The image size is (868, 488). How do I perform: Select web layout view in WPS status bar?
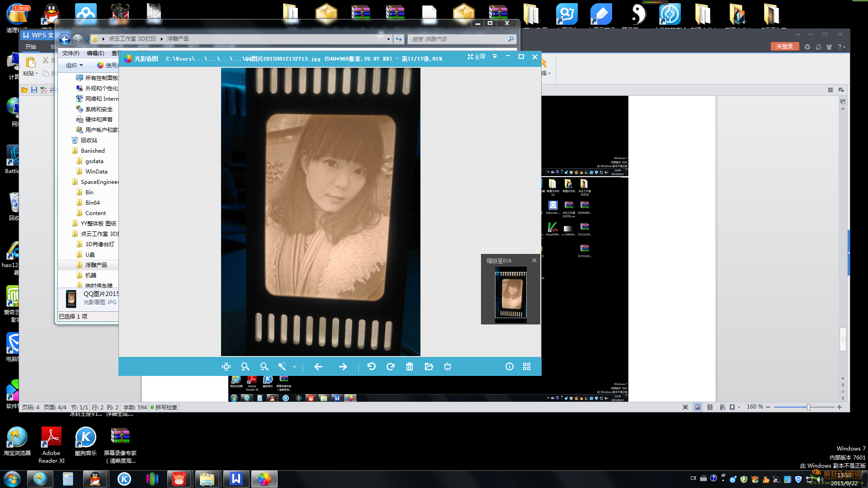[x=722, y=407]
